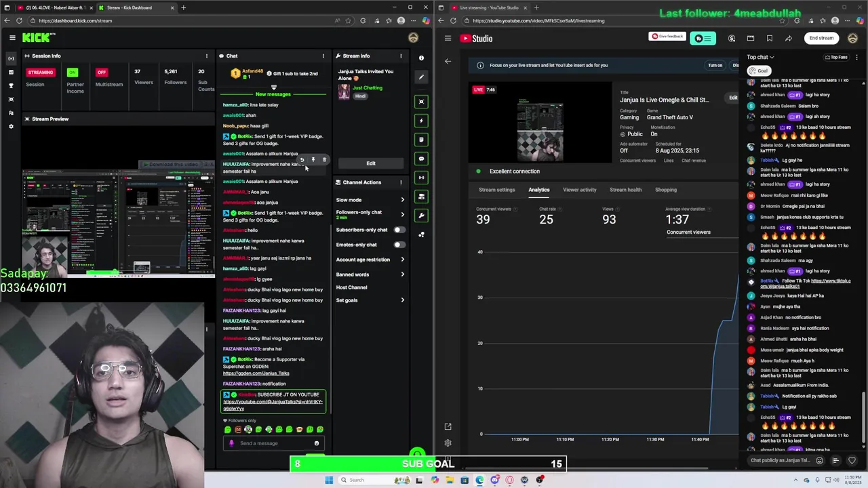The image size is (868, 488).
Task: Open Chat panel three-dot menu
Action: point(323,56)
